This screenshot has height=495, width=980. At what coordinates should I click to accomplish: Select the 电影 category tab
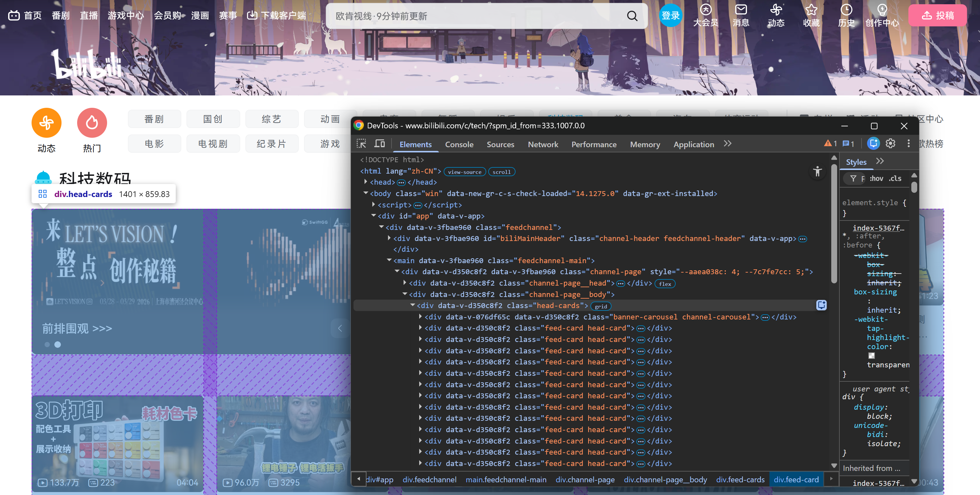[155, 144]
